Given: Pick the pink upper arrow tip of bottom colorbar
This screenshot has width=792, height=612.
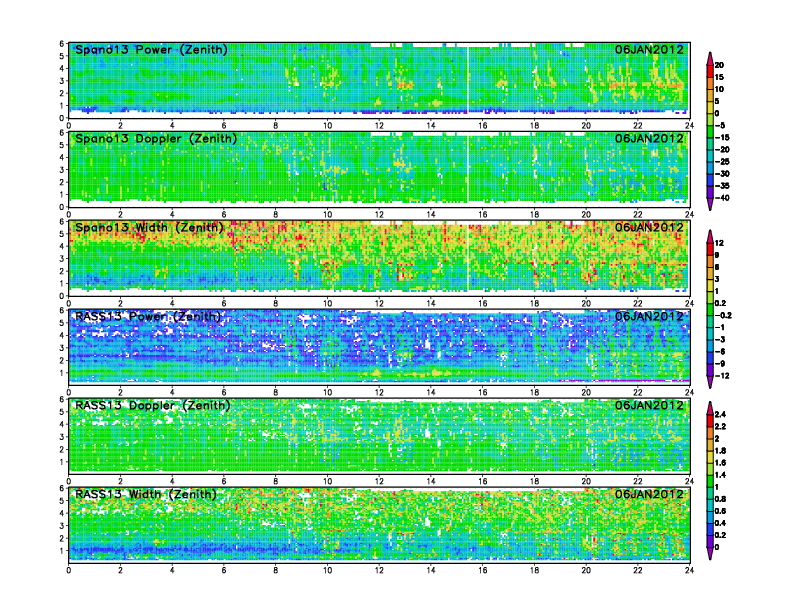Looking at the screenshot, I should tap(710, 408).
